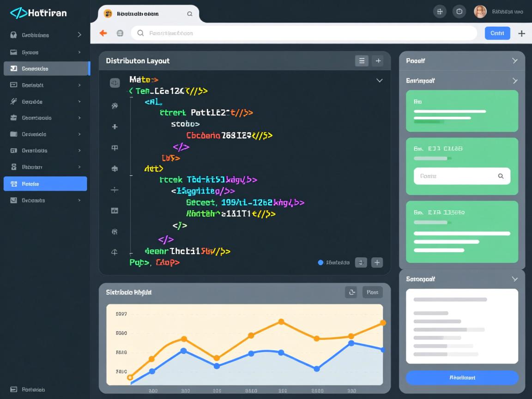This screenshot has width=532, height=399.
Task: Toggle the blue dot indicator below the code
Action: point(321,262)
